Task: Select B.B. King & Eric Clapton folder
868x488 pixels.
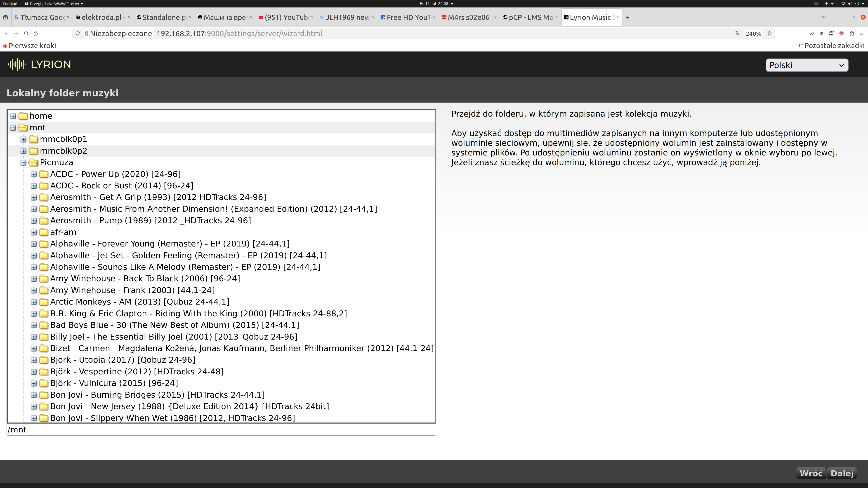Action: 198,314
